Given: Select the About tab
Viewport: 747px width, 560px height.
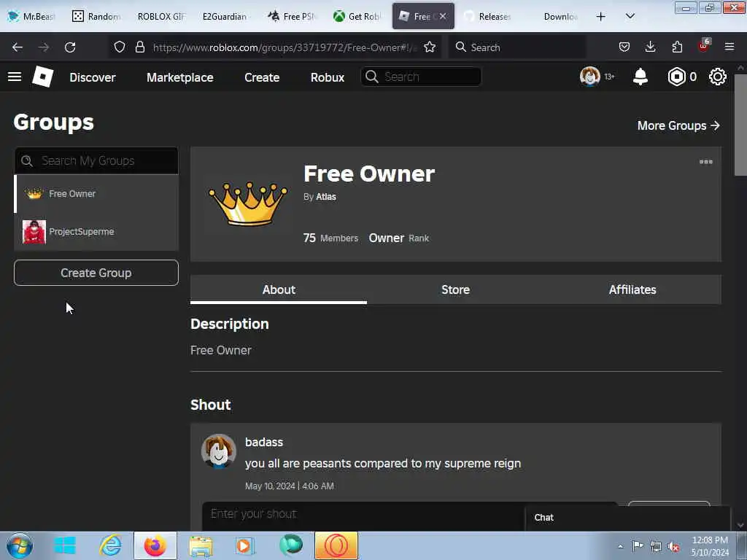Looking at the screenshot, I should [x=279, y=289].
